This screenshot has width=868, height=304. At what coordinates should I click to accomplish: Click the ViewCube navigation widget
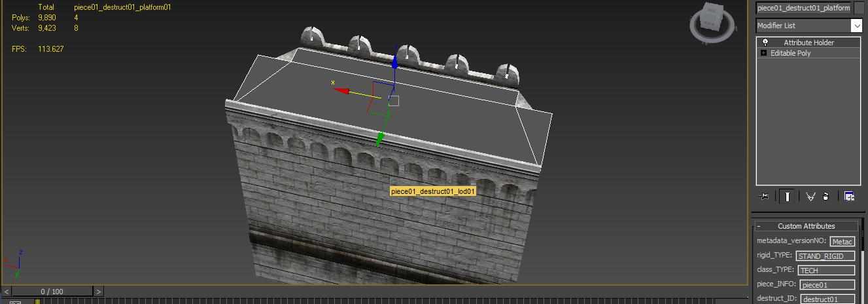pos(710,22)
